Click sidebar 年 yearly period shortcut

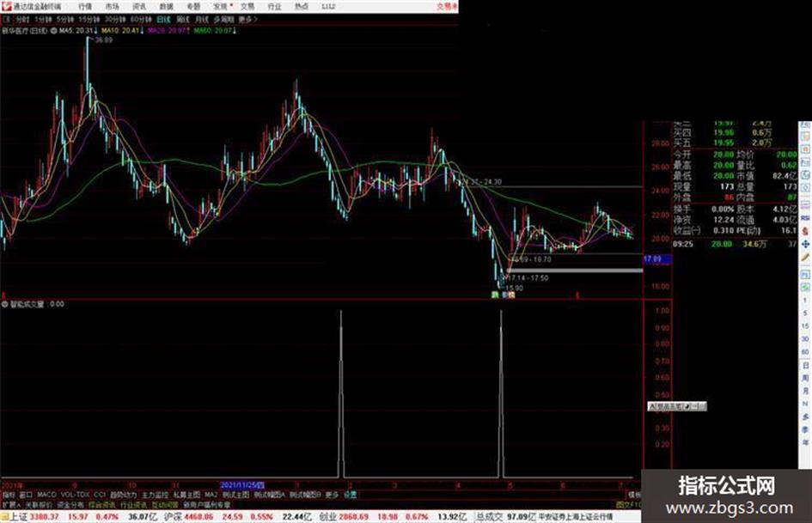805,443
